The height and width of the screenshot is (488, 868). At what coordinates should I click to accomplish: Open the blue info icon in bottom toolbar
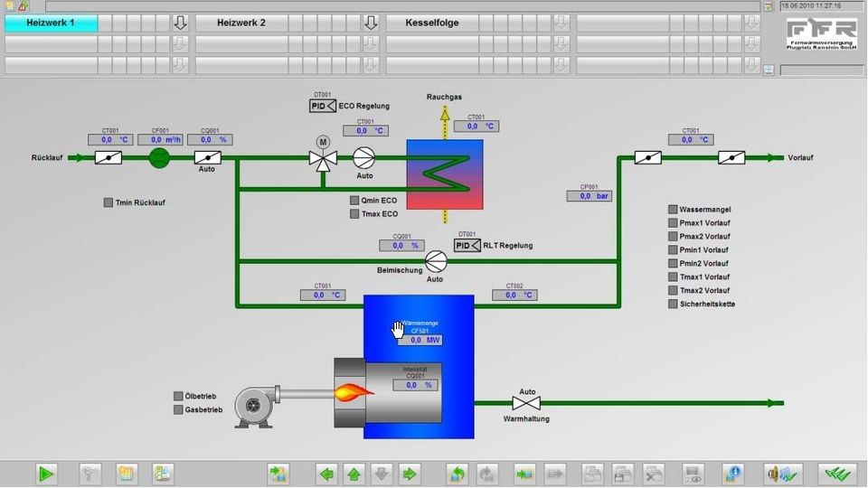tap(733, 474)
